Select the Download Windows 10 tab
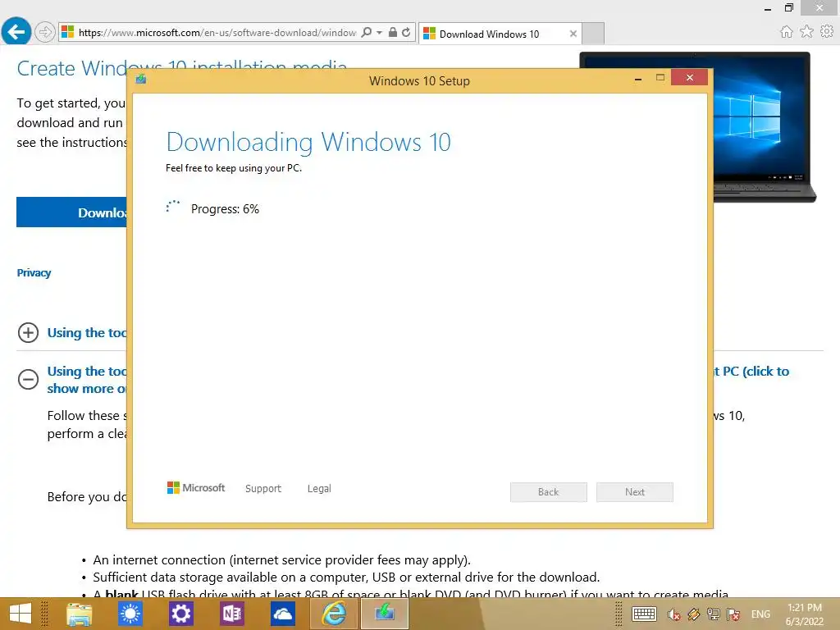Viewport: 840px width, 630px height. tap(500, 34)
